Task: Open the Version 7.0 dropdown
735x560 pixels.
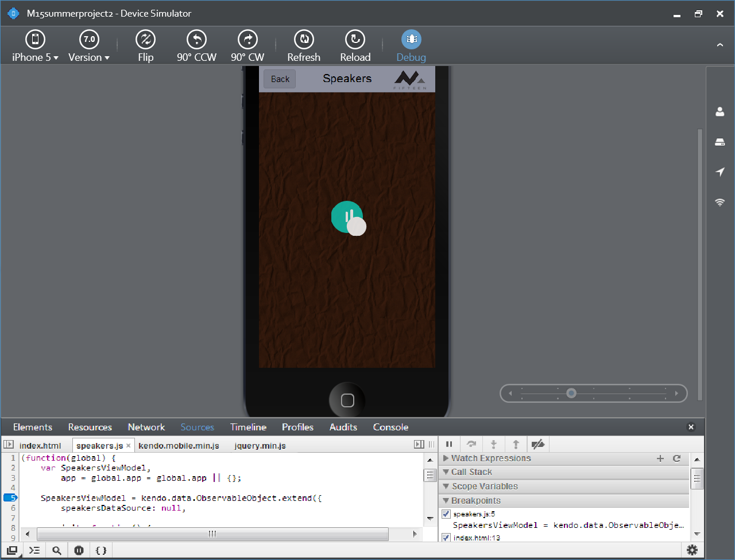Action: (x=88, y=46)
